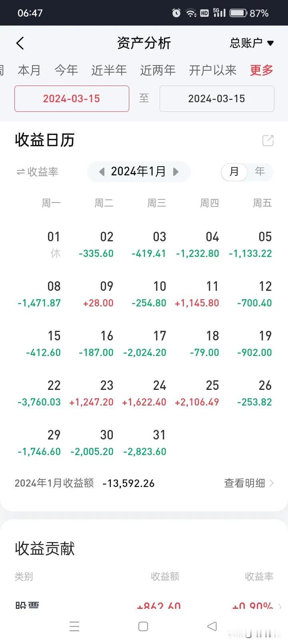Edit the start date field 2024-03-15

(72, 99)
